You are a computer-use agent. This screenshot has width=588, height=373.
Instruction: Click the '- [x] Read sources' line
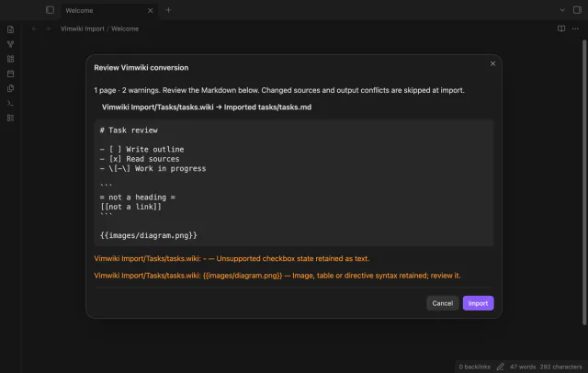[x=140, y=159]
